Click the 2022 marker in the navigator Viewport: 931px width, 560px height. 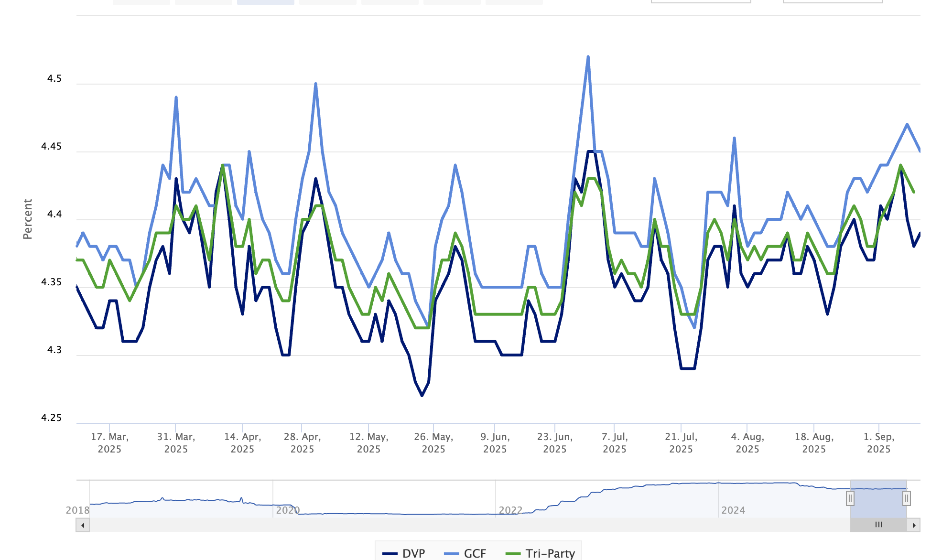[510, 510]
